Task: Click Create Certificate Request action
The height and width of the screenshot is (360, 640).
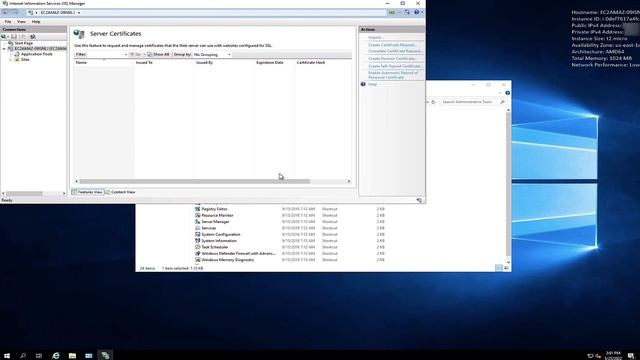Action: click(392, 45)
